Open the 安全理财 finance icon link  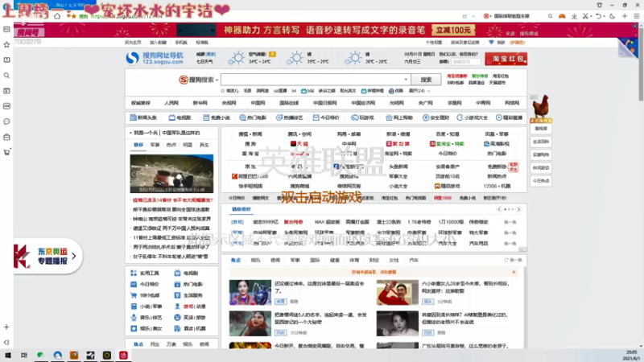[x=436, y=117]
